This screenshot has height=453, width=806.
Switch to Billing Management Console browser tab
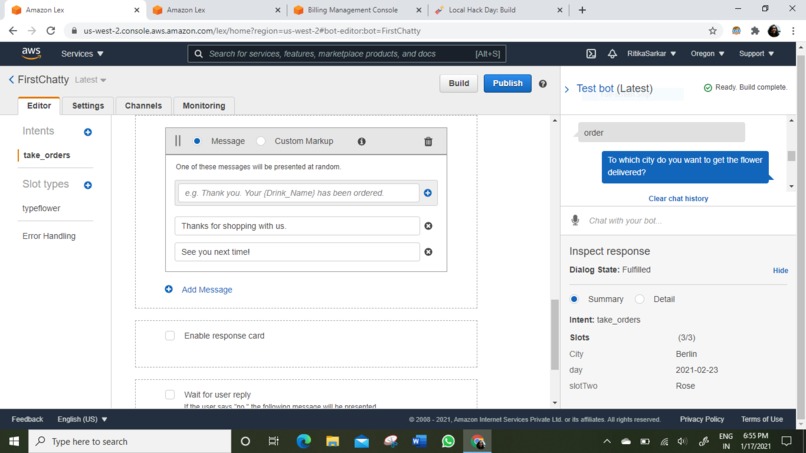(357, 10)
